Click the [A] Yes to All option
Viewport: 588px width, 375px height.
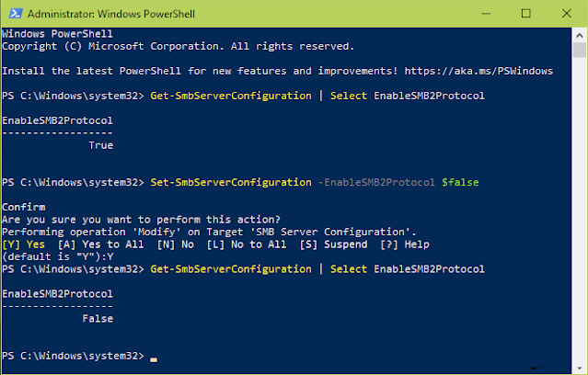coord(100,244)
